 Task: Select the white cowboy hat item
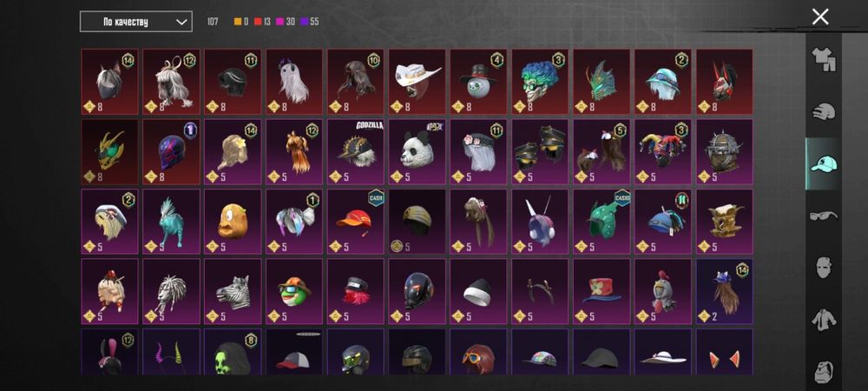coord(417,82)
